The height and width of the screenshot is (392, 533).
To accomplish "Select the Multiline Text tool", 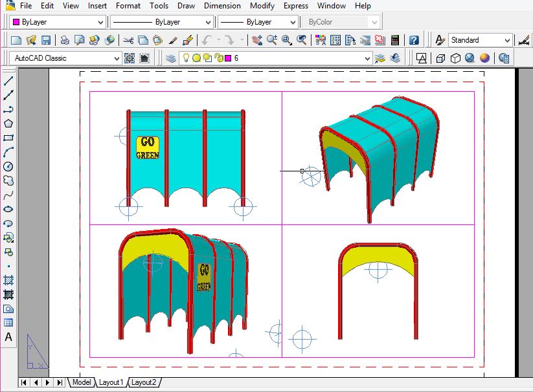I will 8,337.
